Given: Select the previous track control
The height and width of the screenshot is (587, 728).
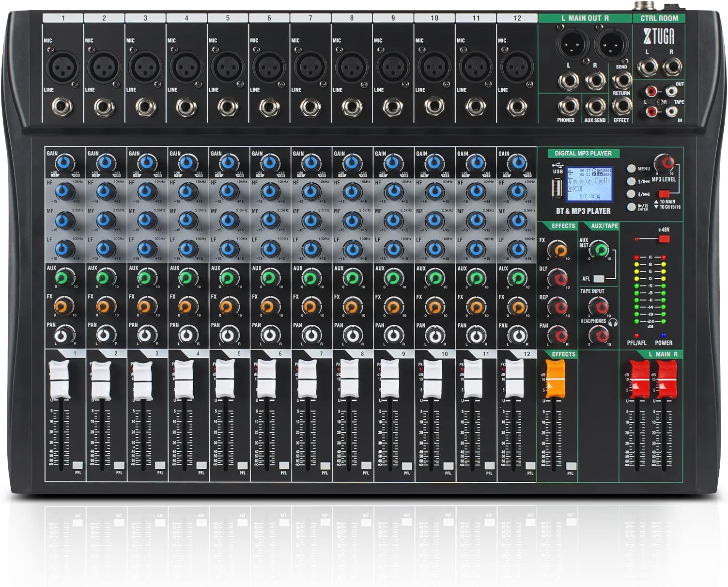Looking at the screenshot, I should coord(631,182).
